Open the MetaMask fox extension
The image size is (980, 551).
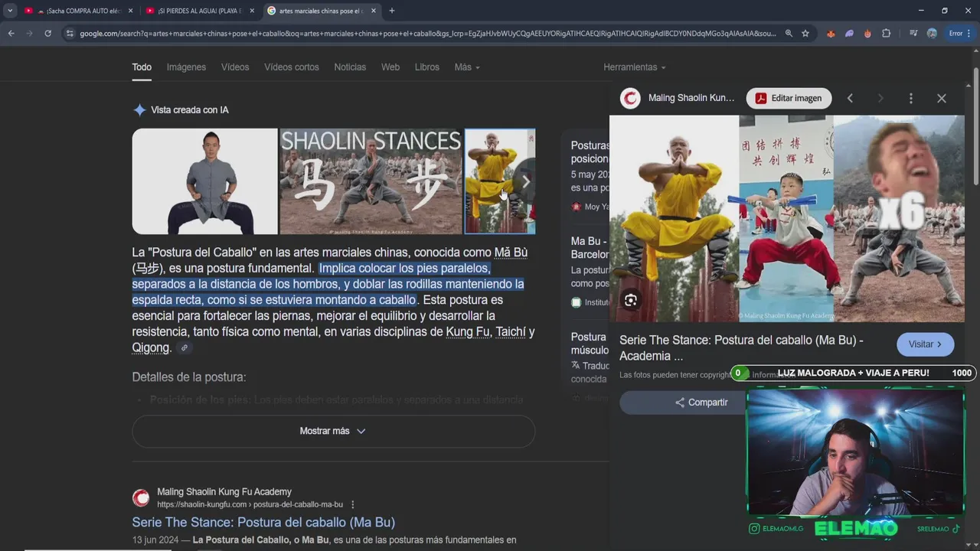(x=831, y=34)
